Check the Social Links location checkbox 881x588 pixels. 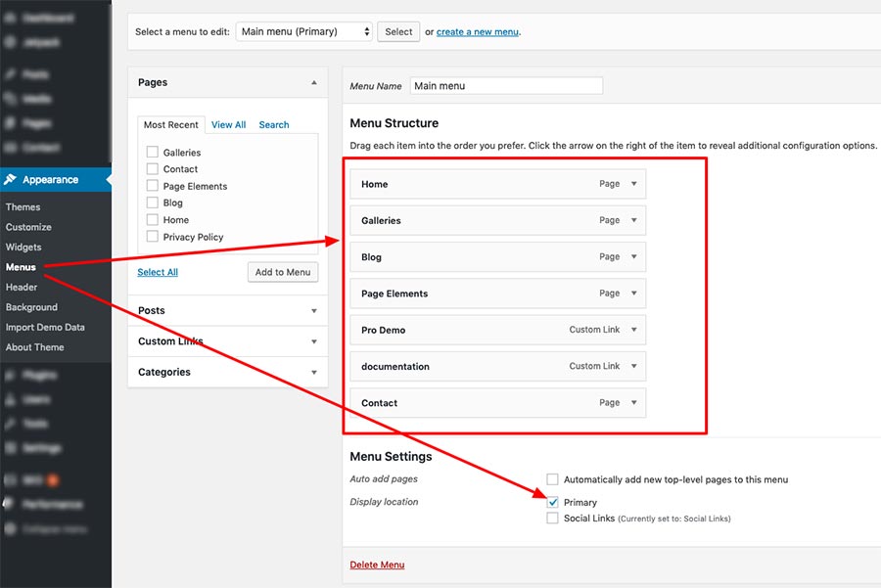click(x=553, y=519)
